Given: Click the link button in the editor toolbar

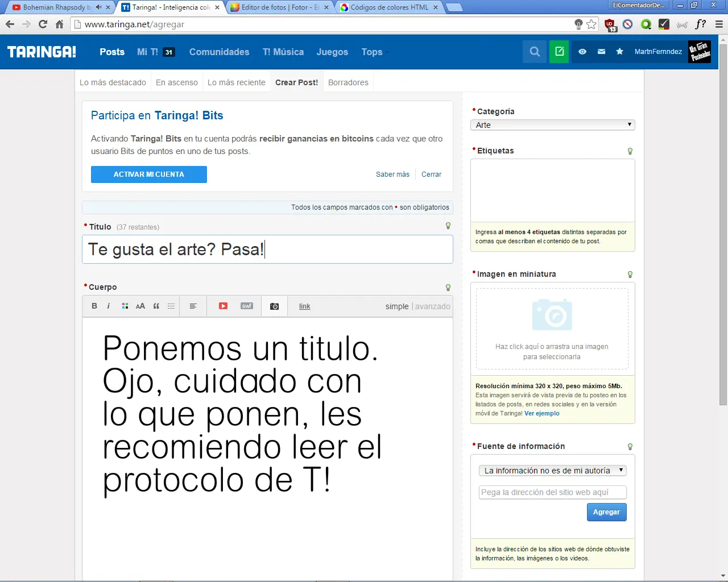Looking at the screenshot, I should click(305, 306).
